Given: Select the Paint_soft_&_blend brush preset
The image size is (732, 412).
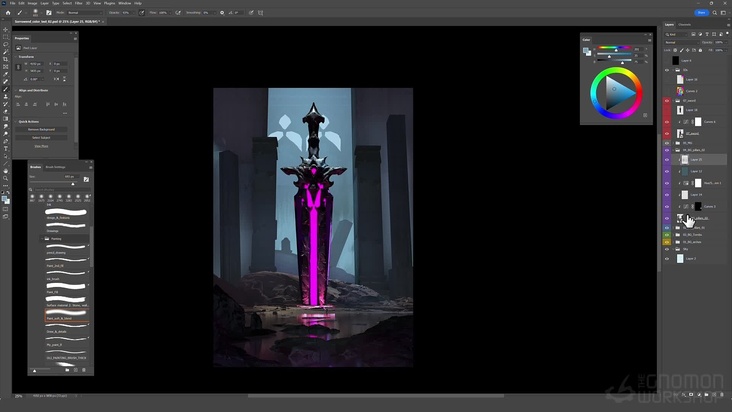Looking at the screenshot, I should point(66,315).
